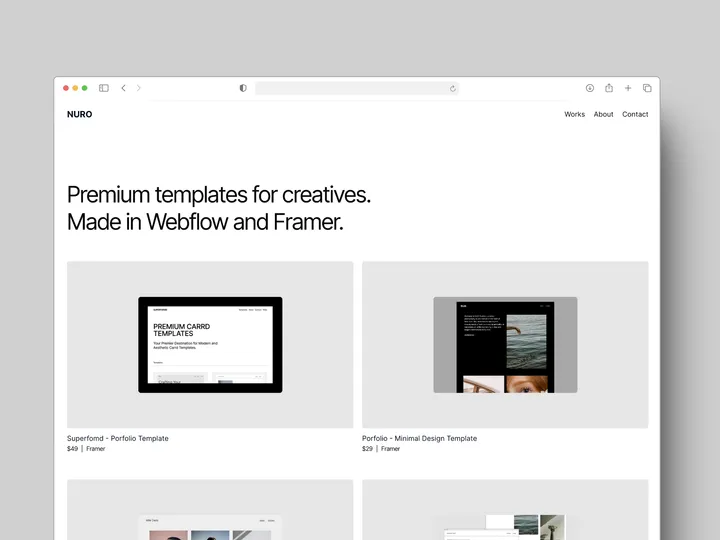Open a new tab with plus icon
The width and height of the screenshot is (720, 540).
[x=628, y=88]
